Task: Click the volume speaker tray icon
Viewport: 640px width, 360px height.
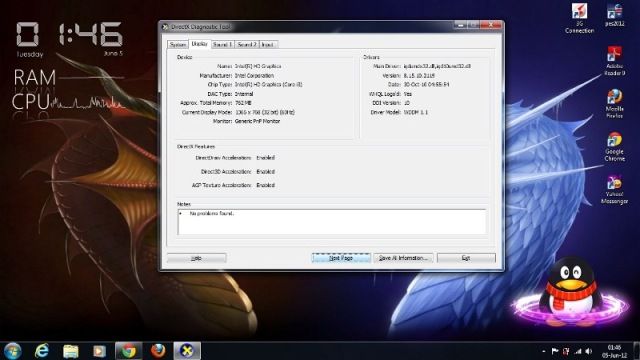Action: (x=588, y=351)
